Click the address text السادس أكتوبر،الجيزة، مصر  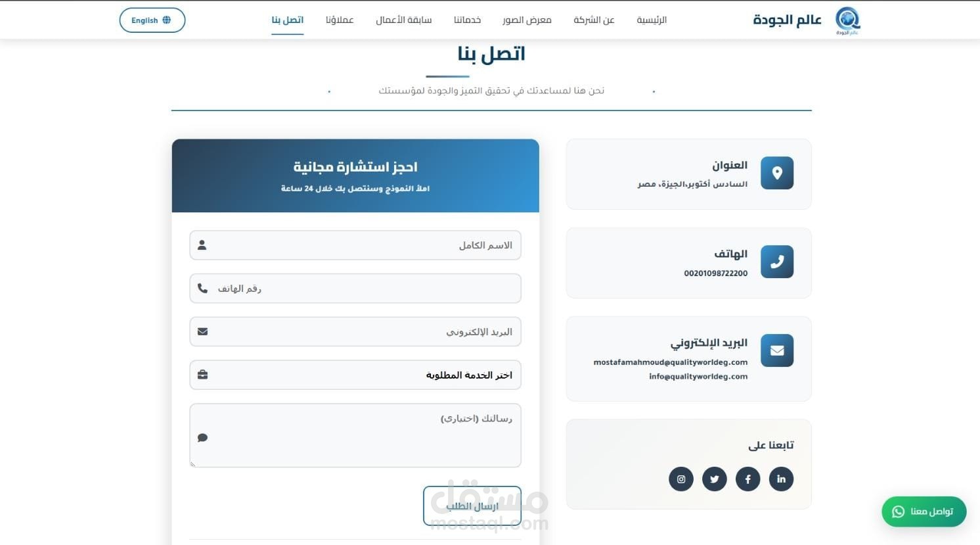[692, 184]
